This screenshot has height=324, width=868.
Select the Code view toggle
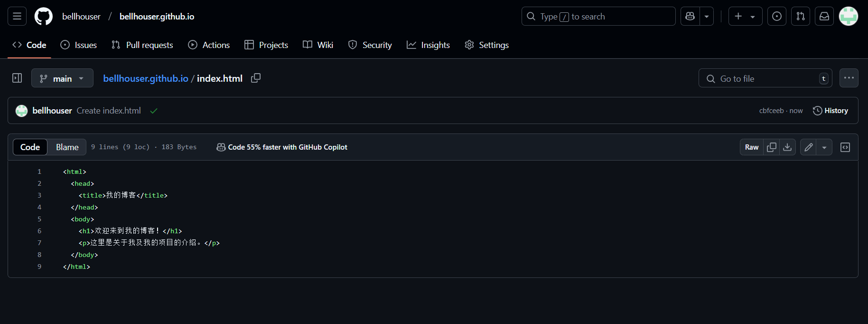[30, 147]
